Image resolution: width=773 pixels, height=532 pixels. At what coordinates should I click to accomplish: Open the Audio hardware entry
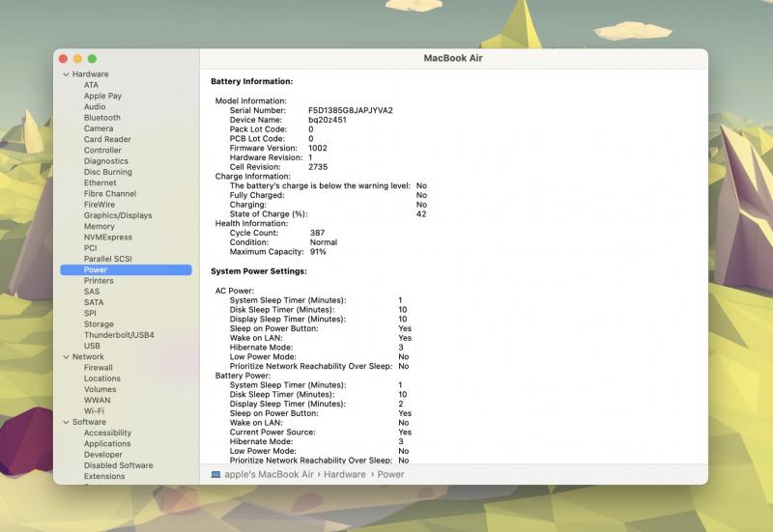[95, 107]
